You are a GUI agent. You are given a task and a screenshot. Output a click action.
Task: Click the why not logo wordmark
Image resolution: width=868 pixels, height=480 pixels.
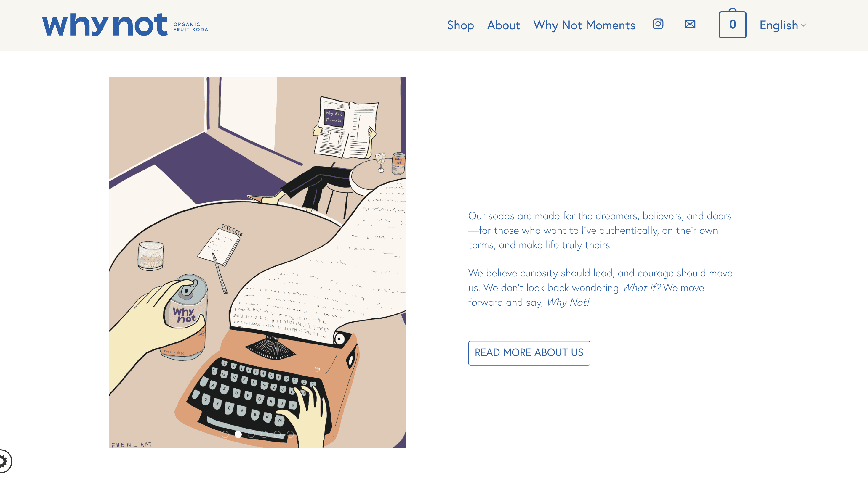[105, 25]
